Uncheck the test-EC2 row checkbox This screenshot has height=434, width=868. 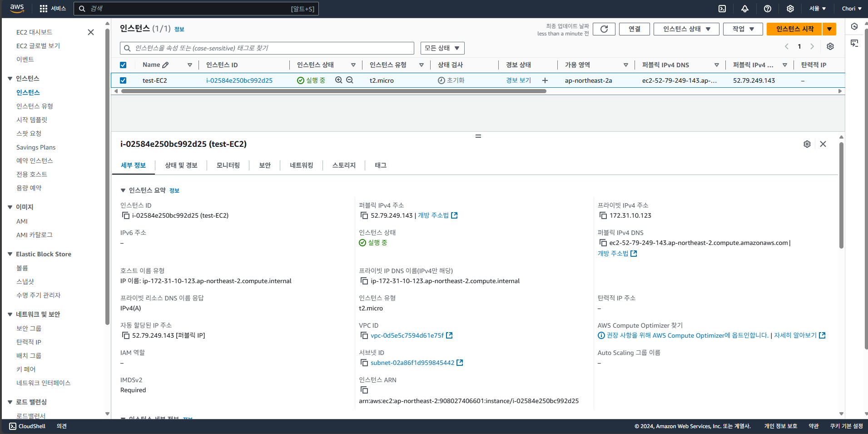pyautogui.click(x=123, y=80)
